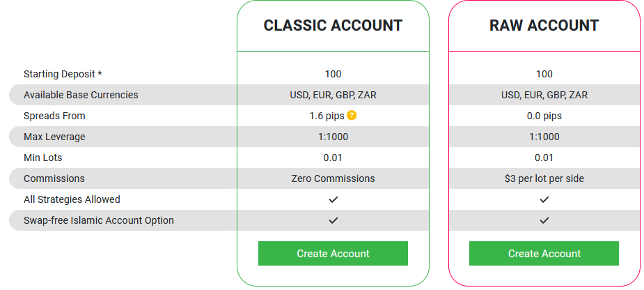Click the All Strategies Allowed label

[x=72, y=199]
